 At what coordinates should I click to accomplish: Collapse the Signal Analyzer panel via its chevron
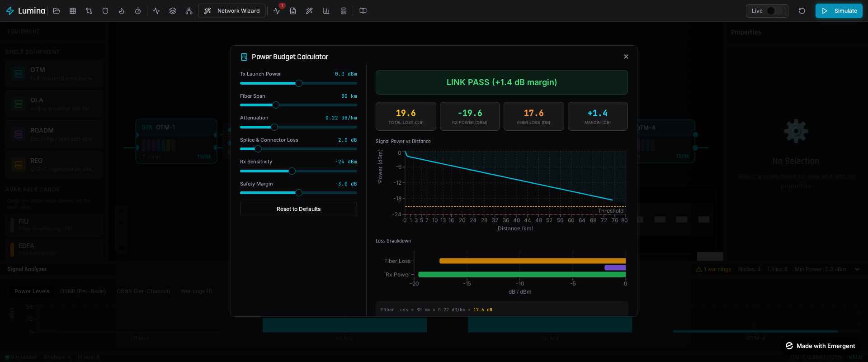point(857,269)
